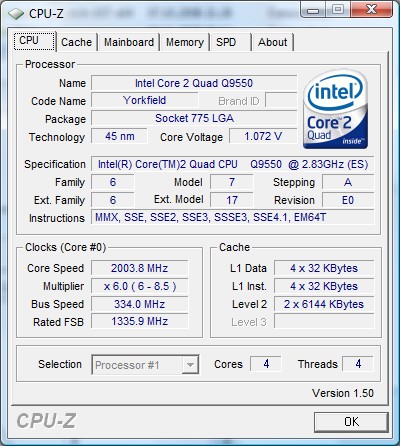400x446 pixels.
Task: Click the Processor #1 combo box
Action: coord(145,365)
